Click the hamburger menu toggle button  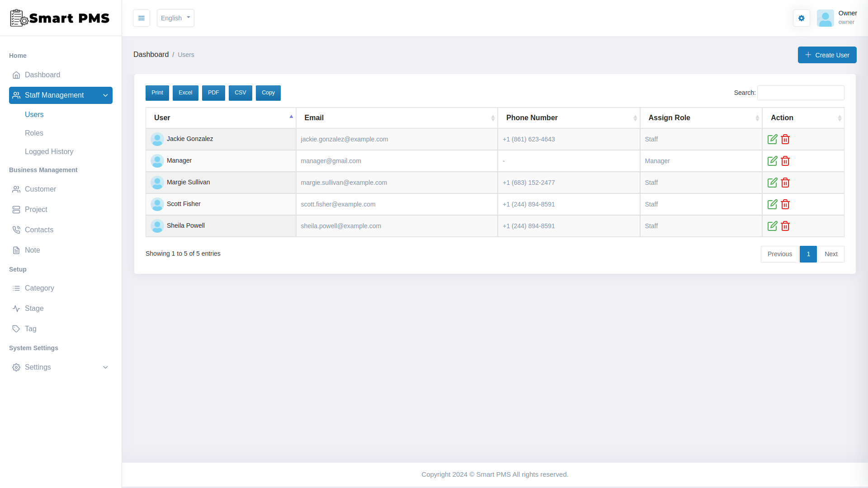tap(142, 18)
